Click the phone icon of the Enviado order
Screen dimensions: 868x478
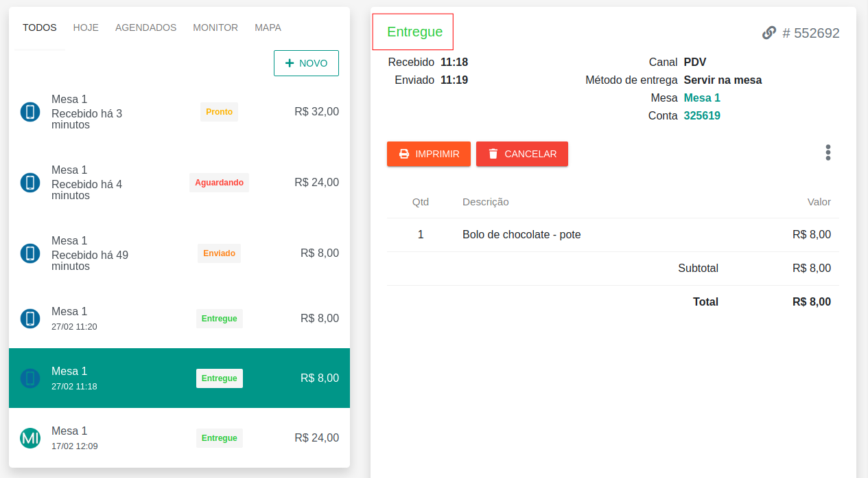pos(30,253)
